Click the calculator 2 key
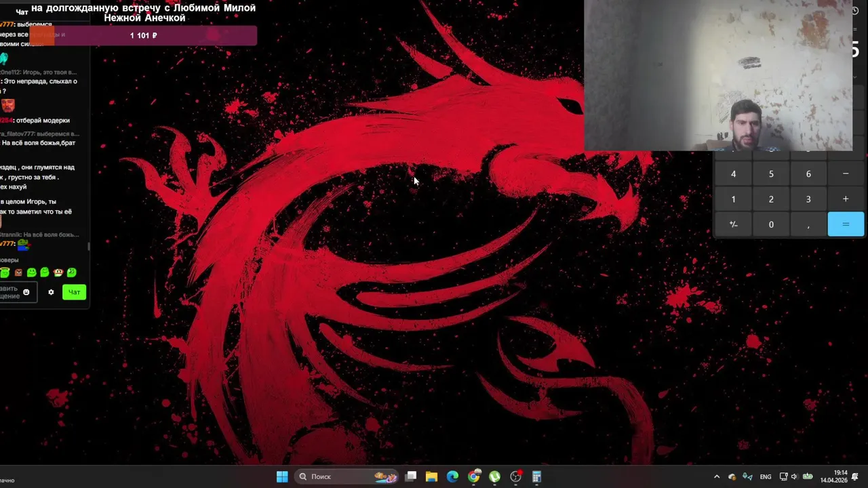The height and width of the screenshot is (488, 868). (771, 199)
